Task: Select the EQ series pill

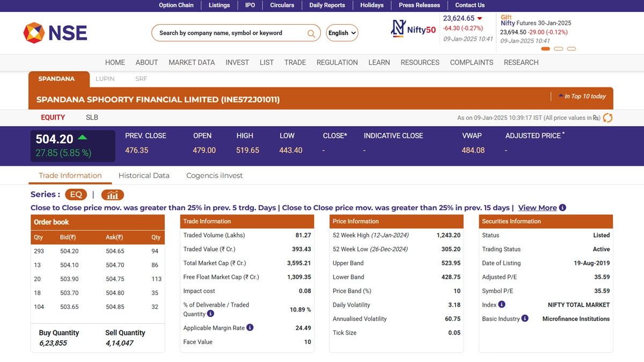Action: pyautogui.click(x=76, y=195)
